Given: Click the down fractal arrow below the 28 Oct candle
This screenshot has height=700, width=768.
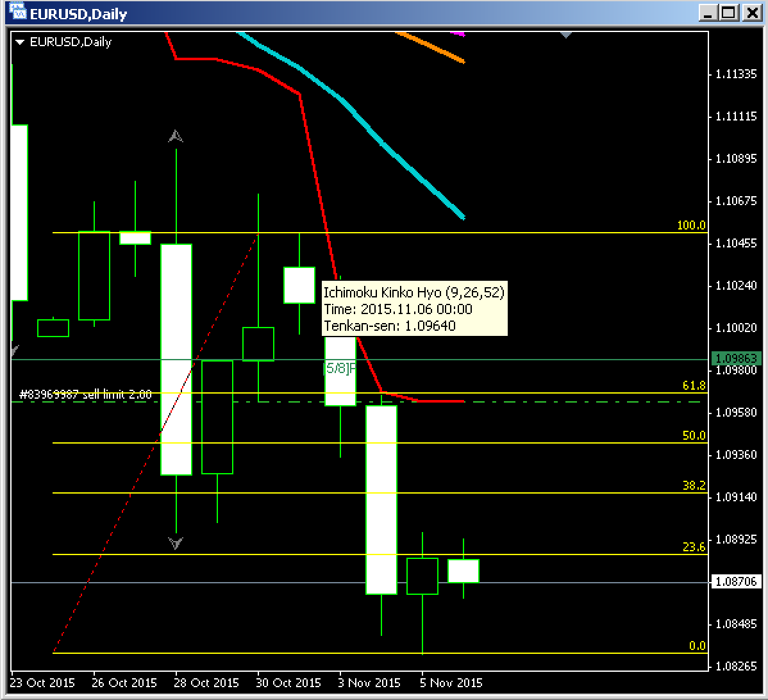Looking at the screenshot, I should (176, 543).
